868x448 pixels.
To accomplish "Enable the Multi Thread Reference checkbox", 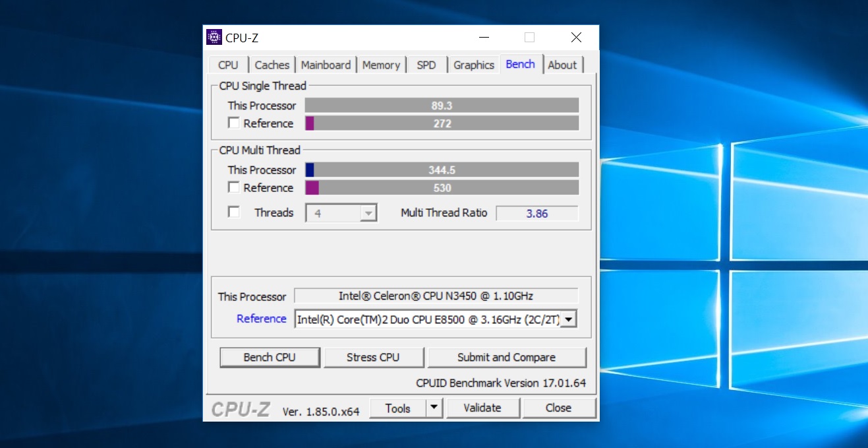I will tap(234, 188).
